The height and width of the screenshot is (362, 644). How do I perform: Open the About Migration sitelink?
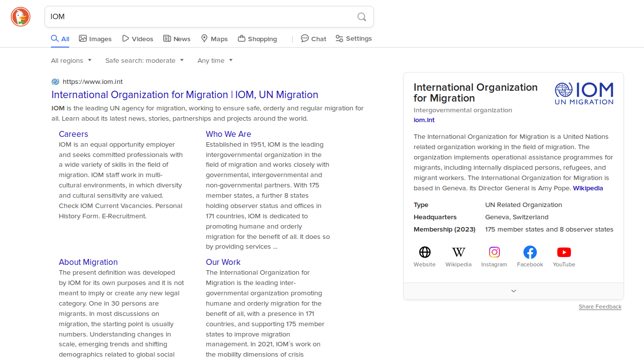pos(88,262)
